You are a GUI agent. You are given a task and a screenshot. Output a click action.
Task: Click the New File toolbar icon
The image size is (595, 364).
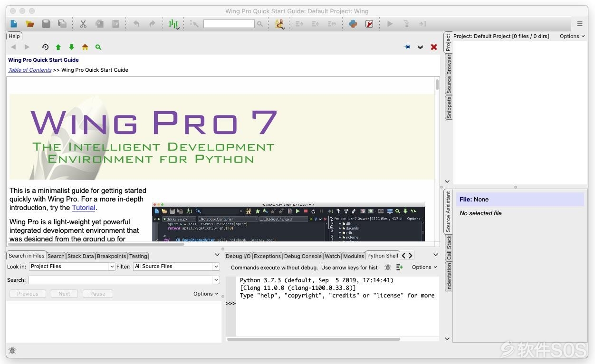point(14,24)
